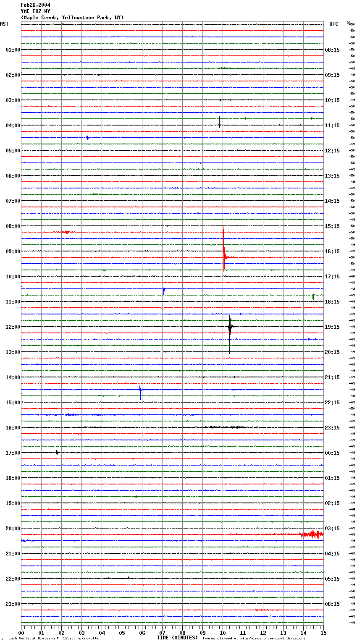Click the 08:15 UTC time label
357x644 pixels.
pyautogui.click(x=332, y=50)
